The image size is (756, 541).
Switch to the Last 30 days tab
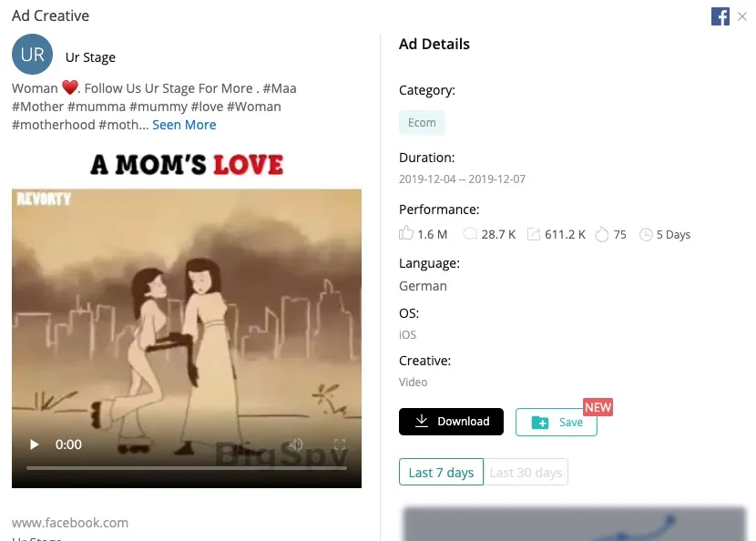click(526, 472)
